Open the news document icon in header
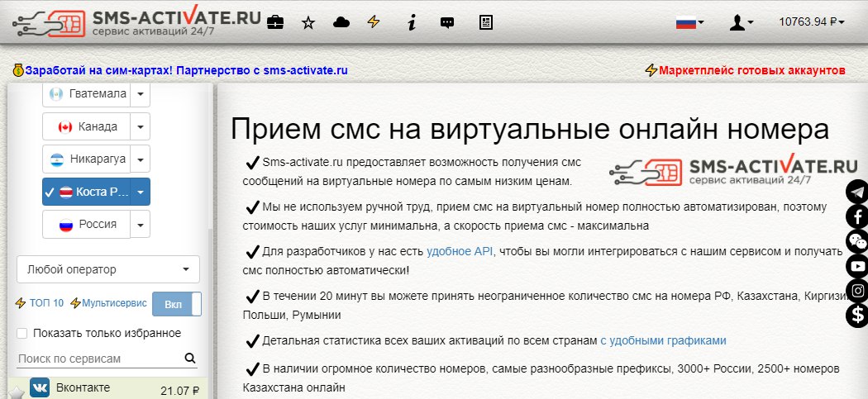The image size is (868, 399). point(485,22)
